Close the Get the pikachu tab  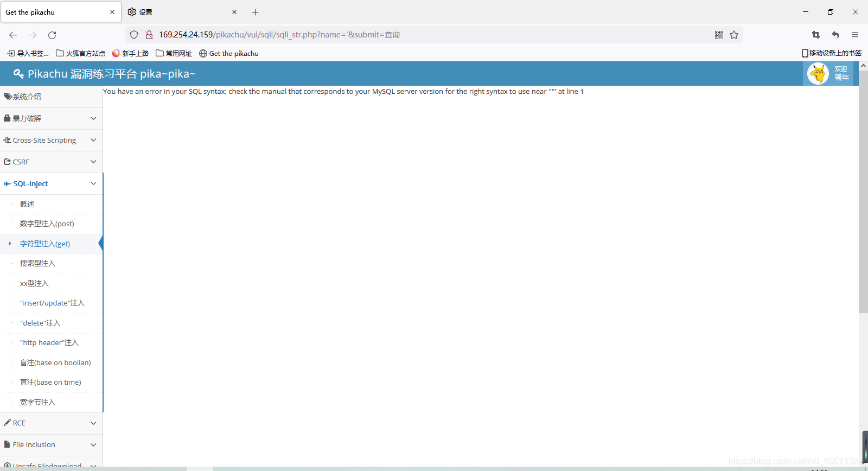(112, 12)
